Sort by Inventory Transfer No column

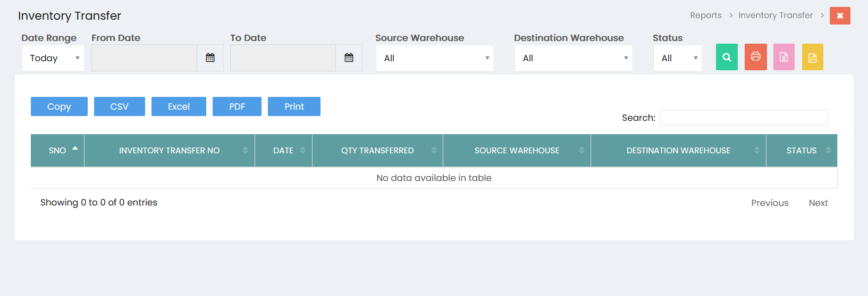click(x=170, y=151)
